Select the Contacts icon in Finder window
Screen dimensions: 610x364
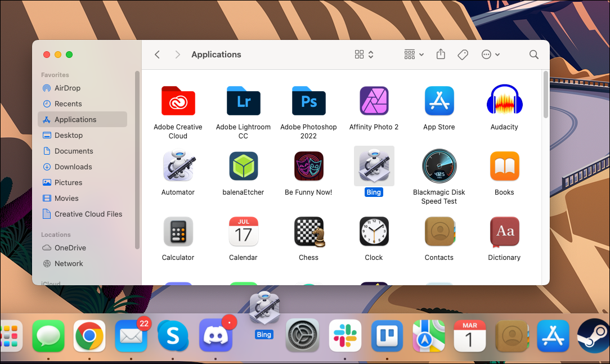click(439, 231)
